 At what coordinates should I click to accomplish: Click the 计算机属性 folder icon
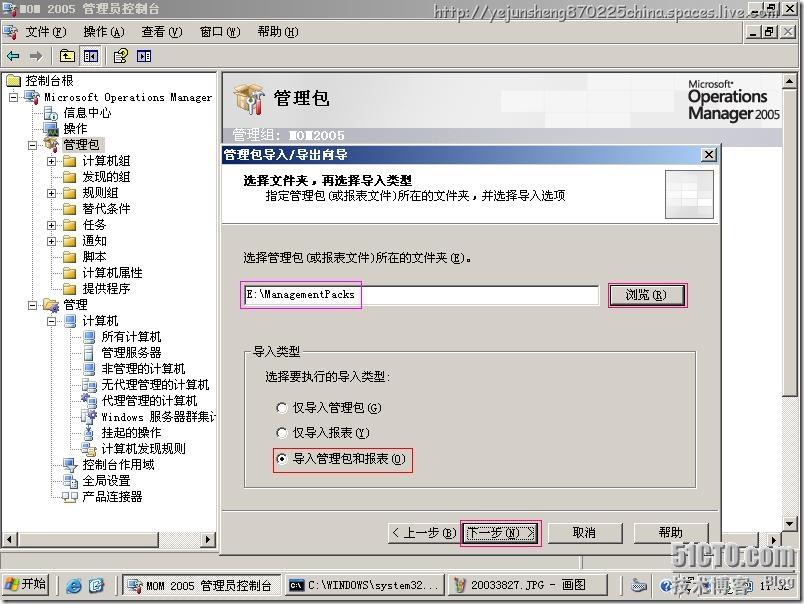click(70, 273)
